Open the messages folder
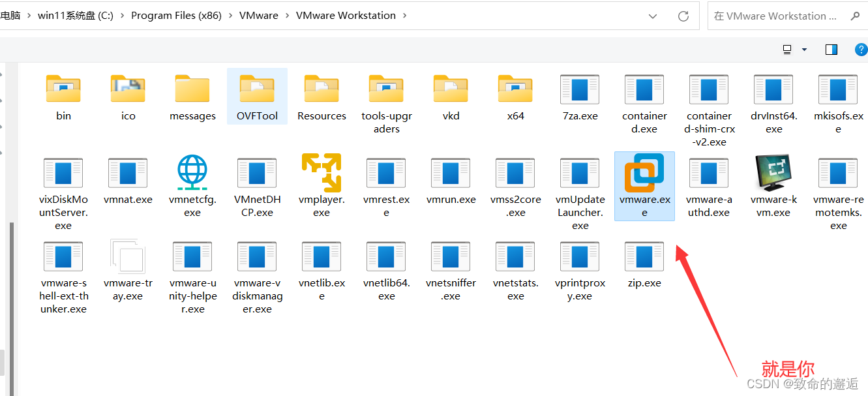The image size is (868, 396). (x=192, y=97)
